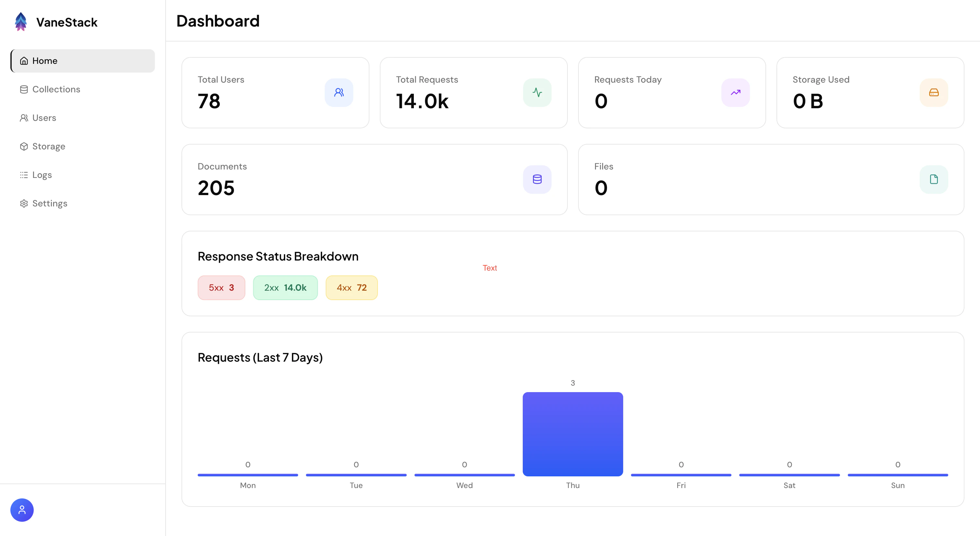Screen dimensions: 980x536
Task: Click the red Text label
Action: [489, 268]
